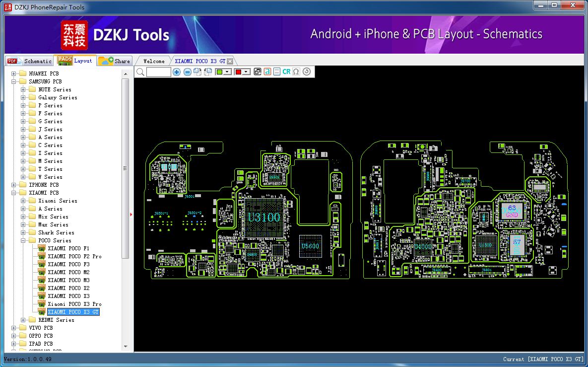Click the tree panel scroll-up arrow
This screenshot has height=367, width=588.
126,74
